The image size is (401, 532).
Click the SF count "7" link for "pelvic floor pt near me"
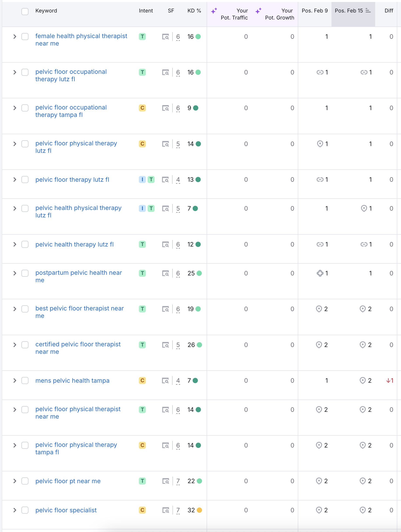coord(178,481)
